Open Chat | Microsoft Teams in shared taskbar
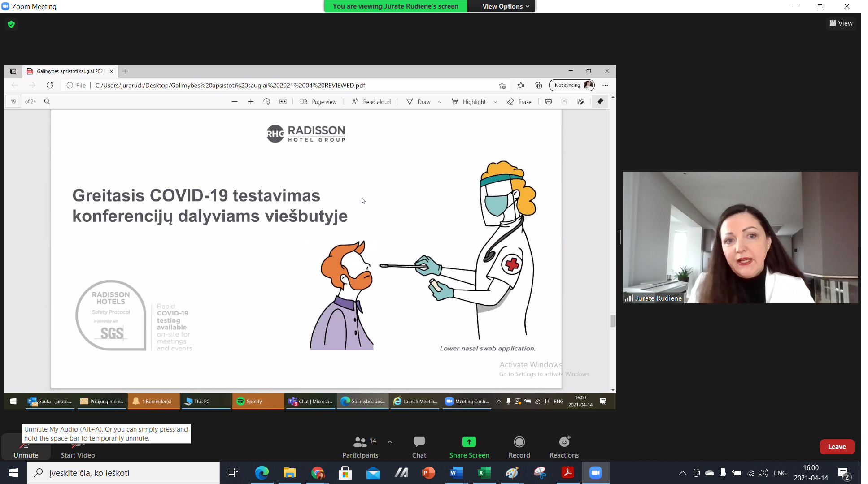868x484 pixels. (310, 402)
